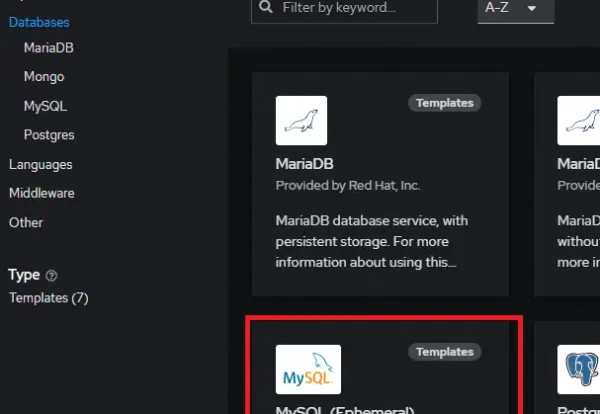Click the second MariaDB seal icon at right

(579, 121)
